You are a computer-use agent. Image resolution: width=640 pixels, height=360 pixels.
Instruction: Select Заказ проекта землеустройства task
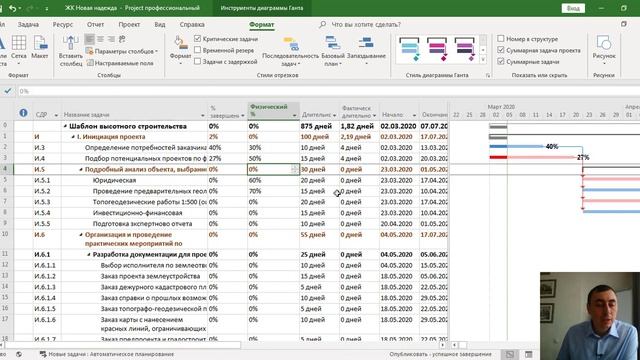point(150,276)
